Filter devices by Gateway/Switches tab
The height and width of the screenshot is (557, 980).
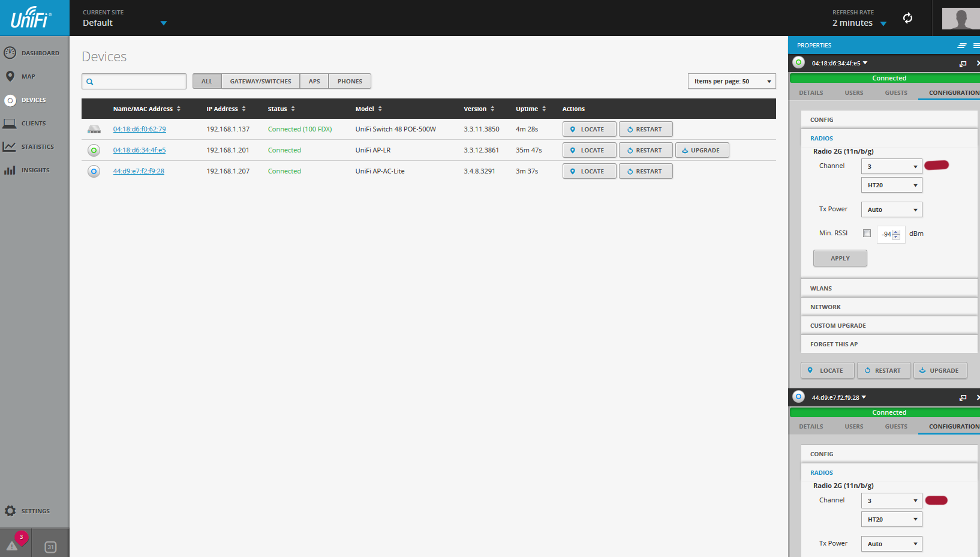pos(260,81)
